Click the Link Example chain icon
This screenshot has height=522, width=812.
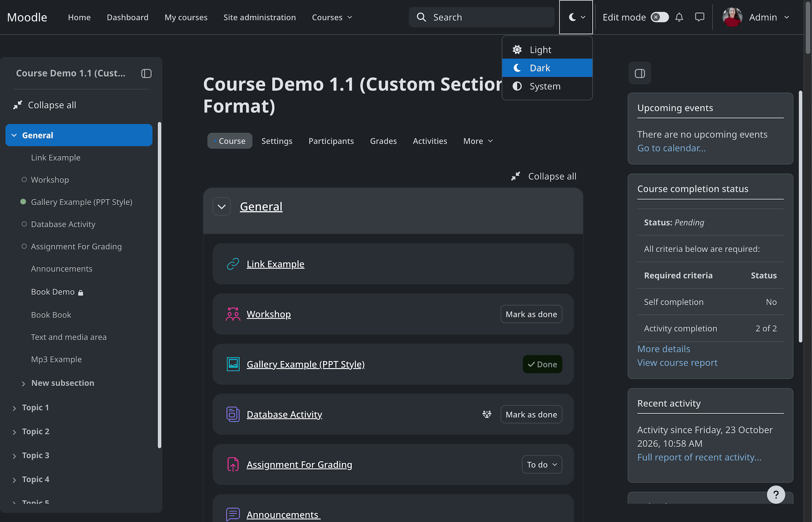pyautogui.click(x=233, y=264)
